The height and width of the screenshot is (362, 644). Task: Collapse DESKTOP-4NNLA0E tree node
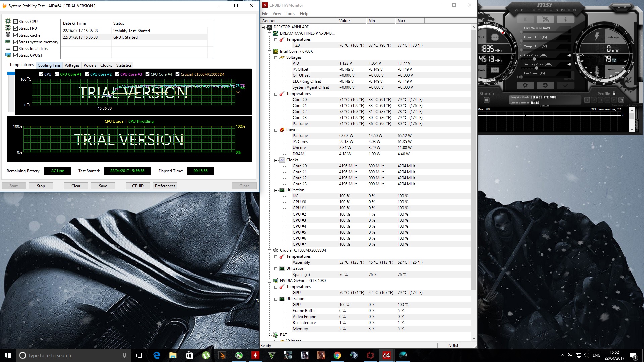click(263, 27)
